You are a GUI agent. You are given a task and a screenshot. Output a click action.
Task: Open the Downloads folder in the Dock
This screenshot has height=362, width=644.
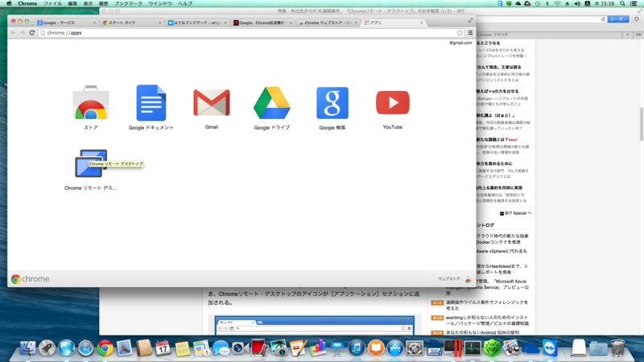click(x=598, y=348)
